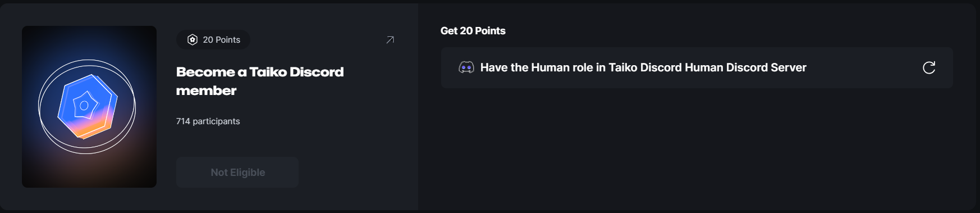Click the 714 participants text
980x213 pixels.
click(x=208, y=121)
